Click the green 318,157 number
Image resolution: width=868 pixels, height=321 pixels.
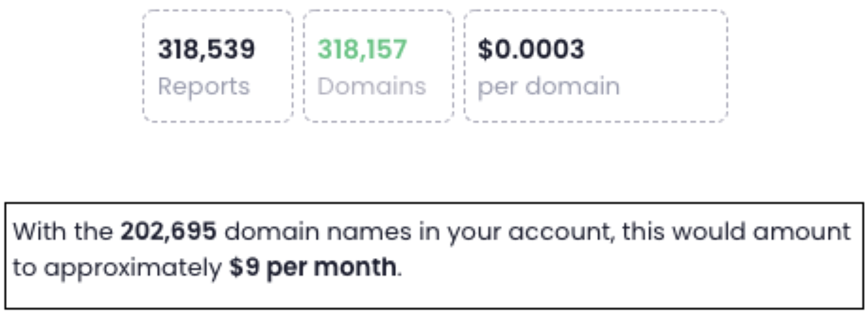[x=362, y=49]
